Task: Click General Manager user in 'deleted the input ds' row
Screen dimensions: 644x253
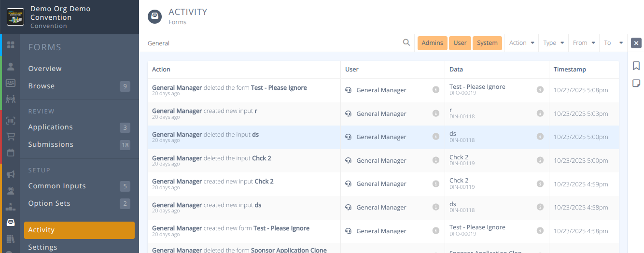Action: [381, 137]
